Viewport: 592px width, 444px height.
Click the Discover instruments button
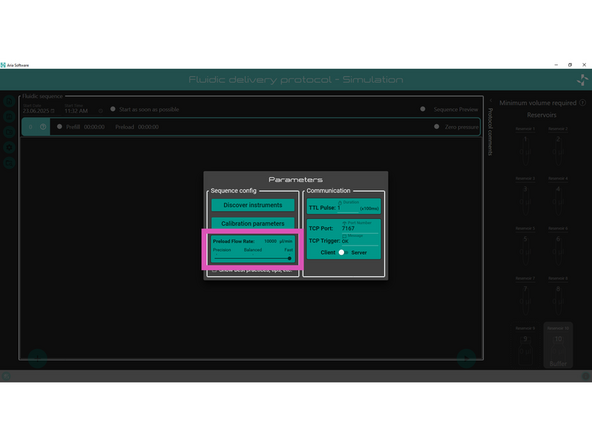pyautogui.click(x=253, y=205)
